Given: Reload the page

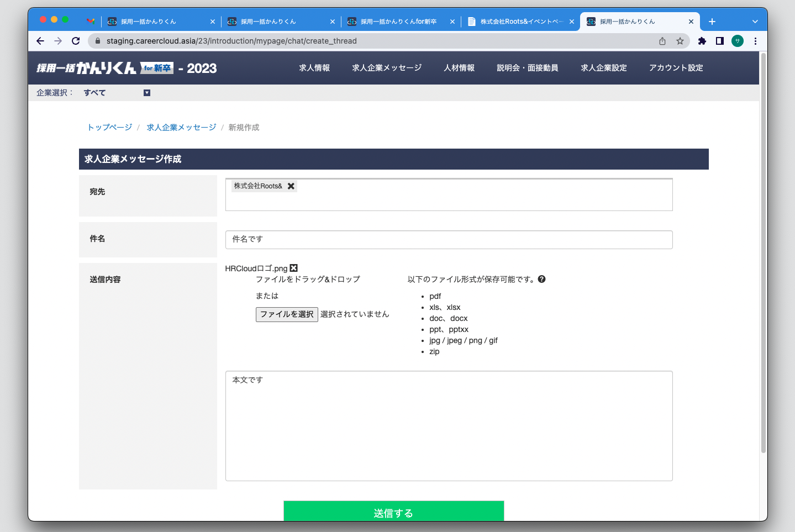Looking at the screenshot, I should pos(76,41).
